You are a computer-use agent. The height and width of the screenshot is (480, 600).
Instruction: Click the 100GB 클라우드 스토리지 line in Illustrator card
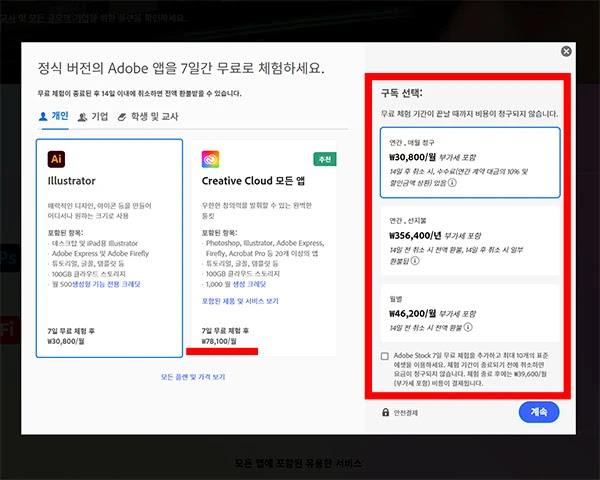(x=88, y=274)
